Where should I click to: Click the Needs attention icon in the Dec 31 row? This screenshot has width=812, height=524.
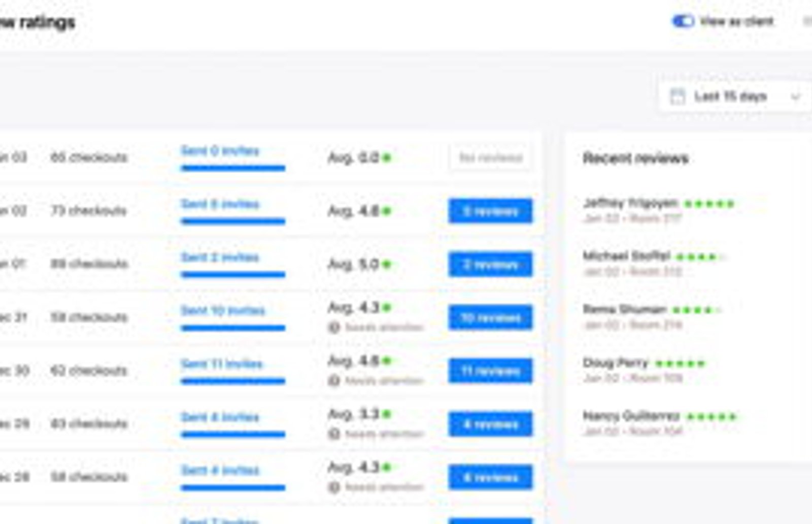pyautogui.click(x=333, y=327)
